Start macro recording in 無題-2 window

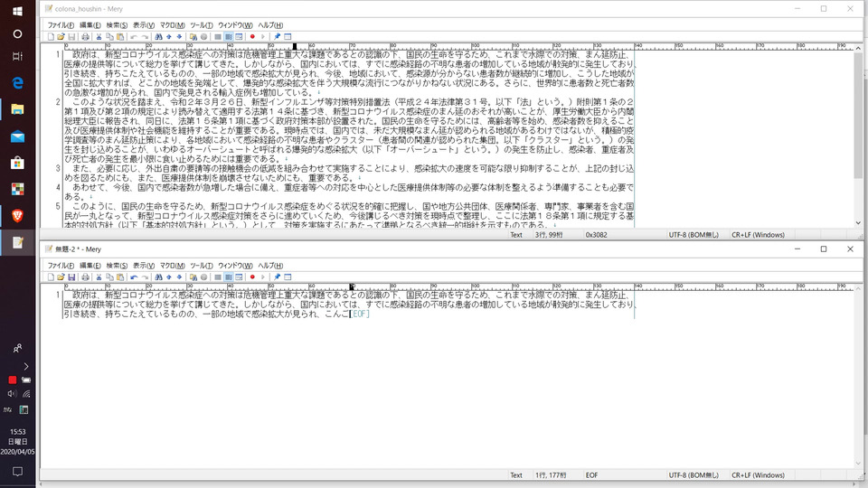[x=252, y=277]
